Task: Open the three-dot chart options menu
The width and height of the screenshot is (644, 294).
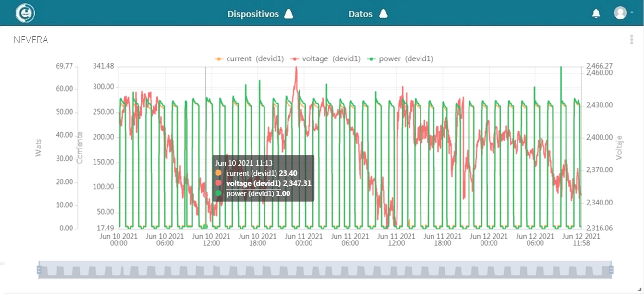Action: pos(631,40)
